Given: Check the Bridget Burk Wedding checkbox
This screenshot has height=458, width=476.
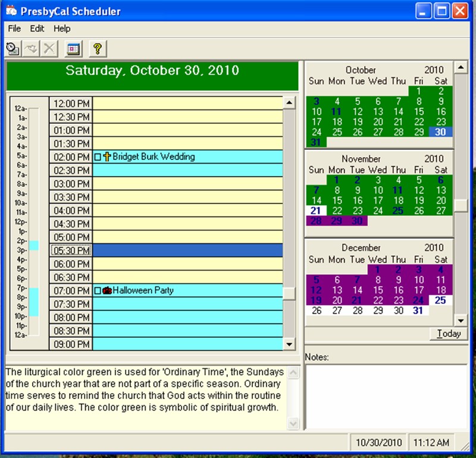Looking at the screenshot, I should tap(98, 157).
